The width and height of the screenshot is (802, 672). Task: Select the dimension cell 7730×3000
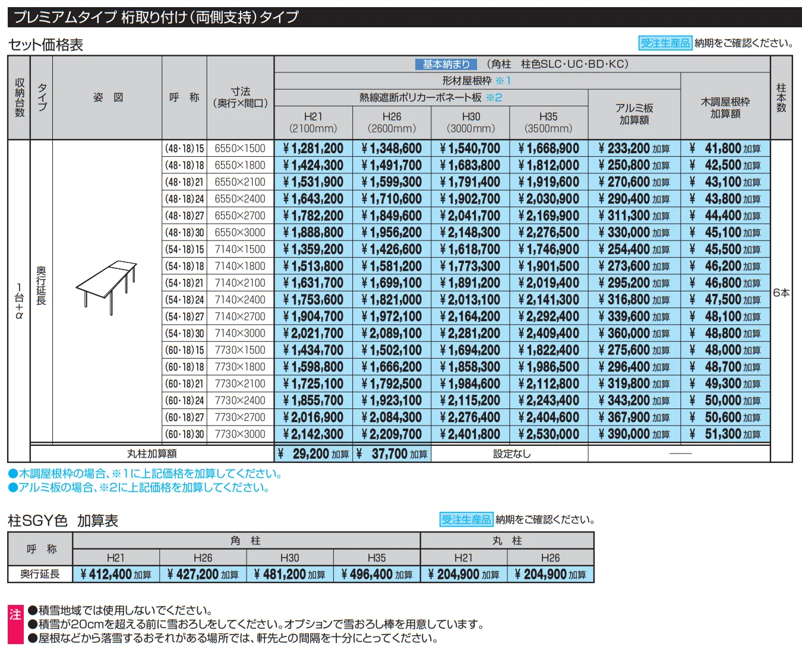[x=240, y=435]
